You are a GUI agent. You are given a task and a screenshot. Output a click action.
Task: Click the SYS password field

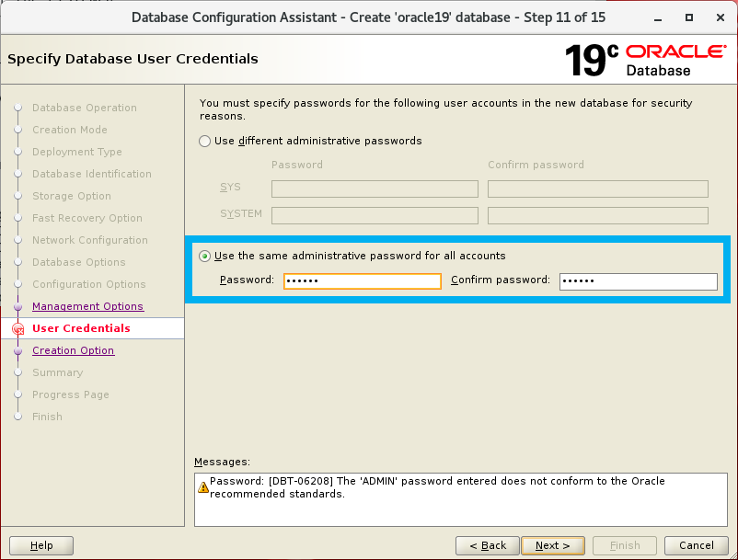(x=375, y=189)
